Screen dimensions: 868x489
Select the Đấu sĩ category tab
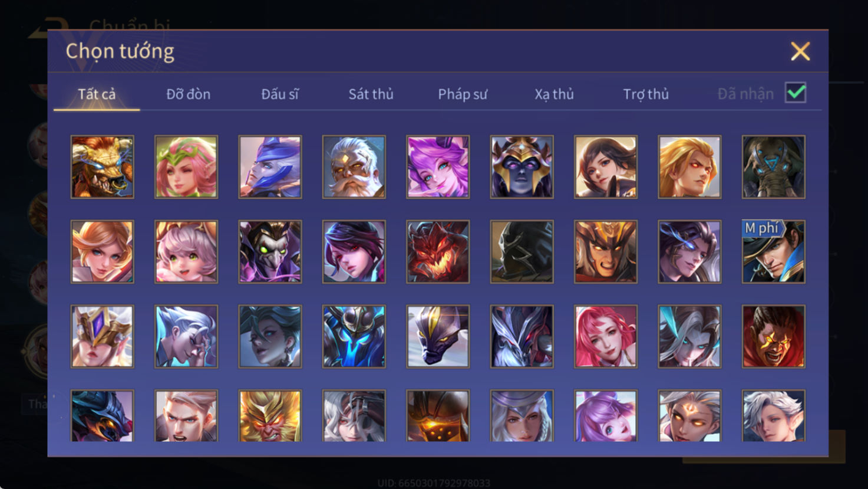[280, 94]
